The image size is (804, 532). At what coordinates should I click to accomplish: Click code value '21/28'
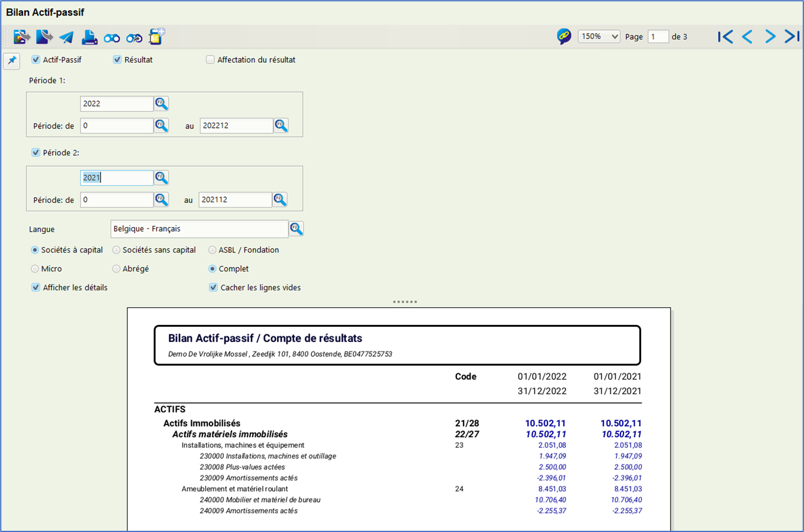click(x=467, y=423)
